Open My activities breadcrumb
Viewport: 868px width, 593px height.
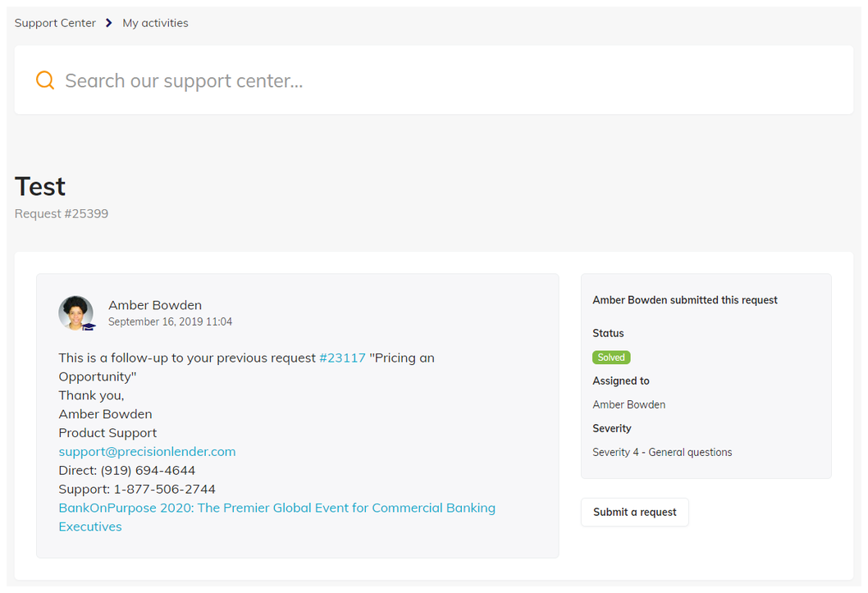point(155,23)
